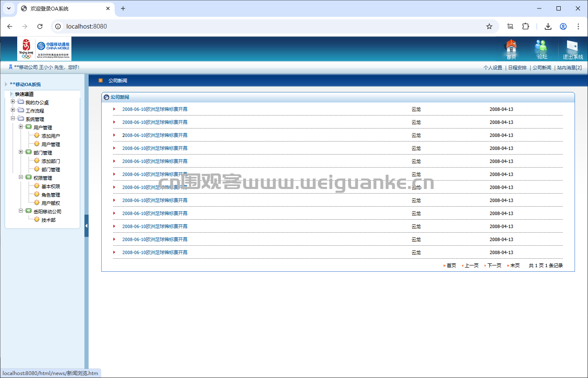This screenshot has width=588, height=378.
Task: Select the 欢迎登录OA系统 browser tab
Action: pyautogui.click(x=66, y=8)
